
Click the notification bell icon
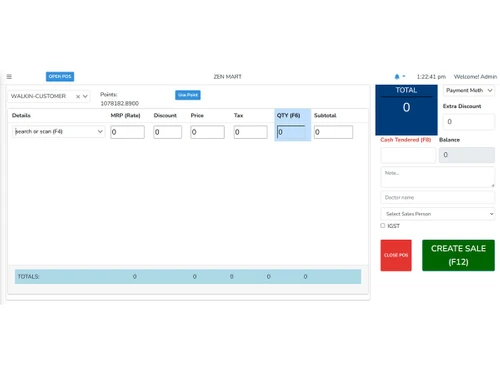397,77
